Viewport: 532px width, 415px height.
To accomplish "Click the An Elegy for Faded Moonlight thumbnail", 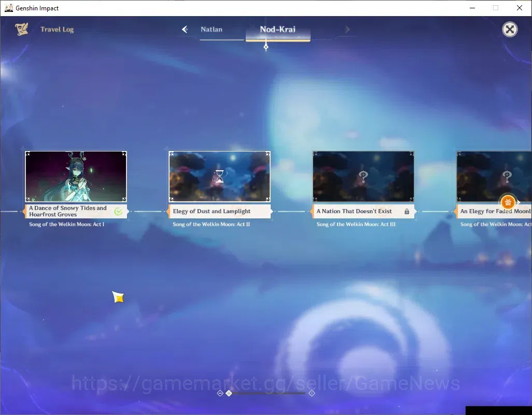I will coord(494,176).
